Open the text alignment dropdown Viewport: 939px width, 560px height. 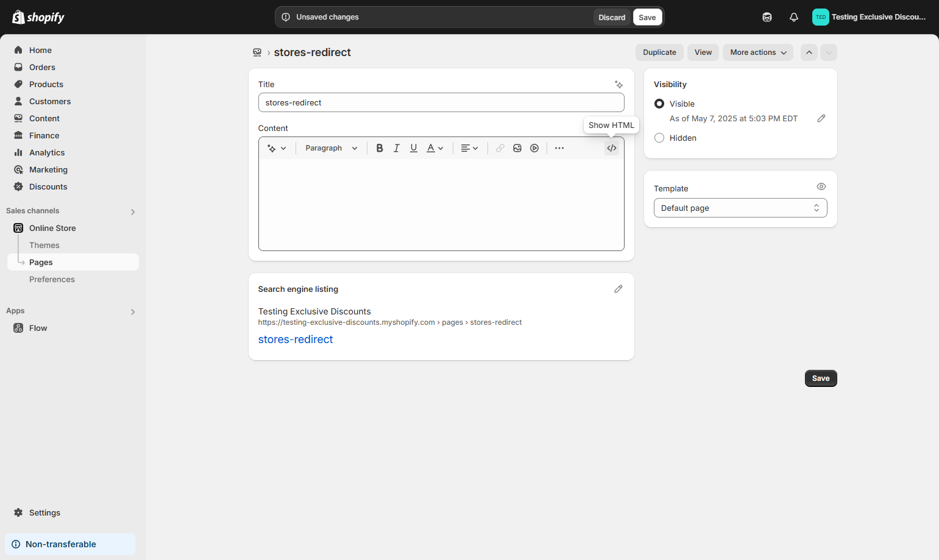pos(469,148)
